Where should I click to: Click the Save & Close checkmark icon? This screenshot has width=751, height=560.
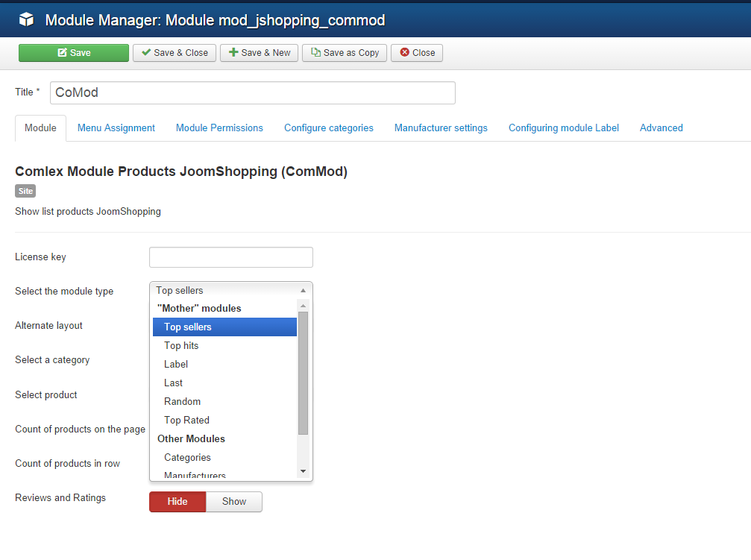pyautogui.click(x=146, y=53)
